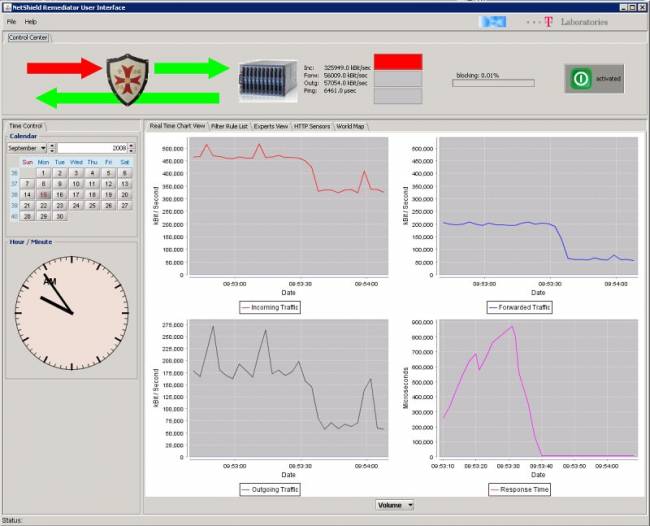Viewport: 650px width, 526px height.
Task: Select calendar day 6
Action: (125, 173)
